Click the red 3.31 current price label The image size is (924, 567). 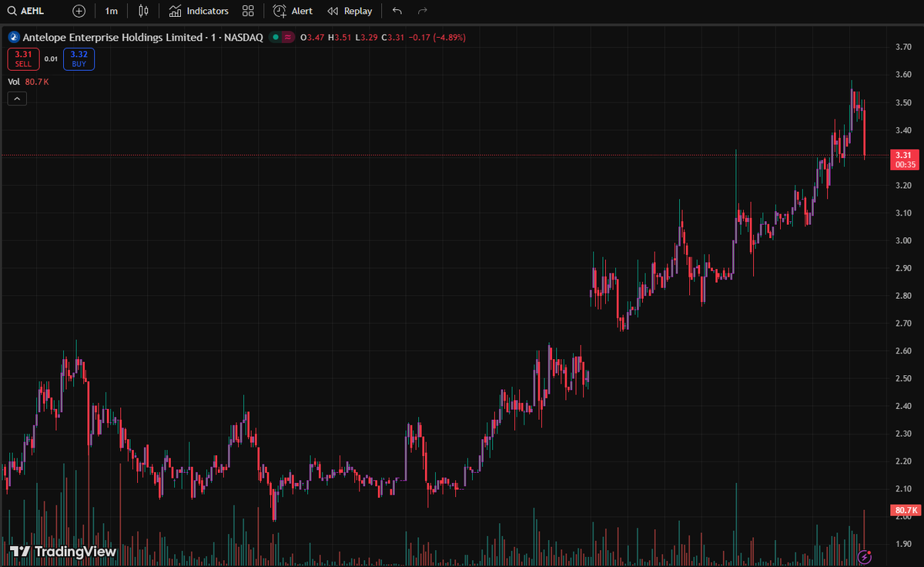click(905, 159)
